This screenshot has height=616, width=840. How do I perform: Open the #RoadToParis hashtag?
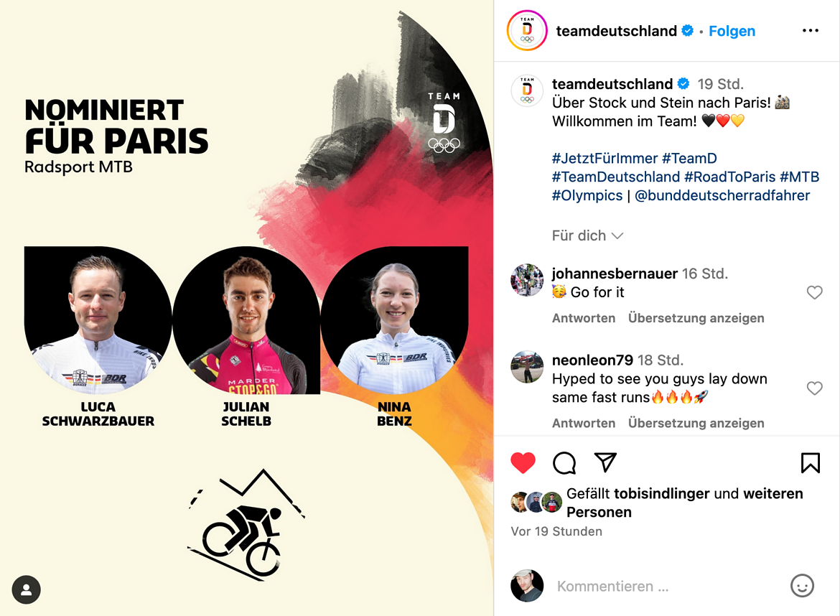click(x=729, y=177)
